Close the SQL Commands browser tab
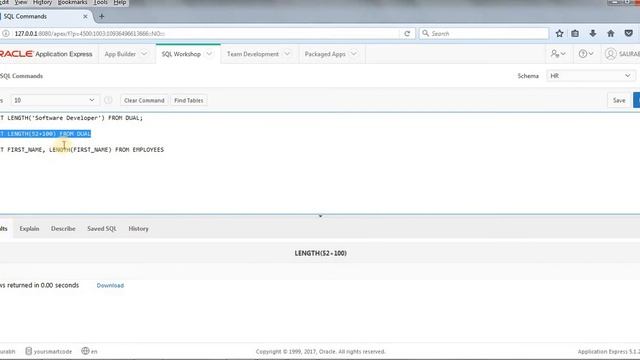The width and height of the screenshot is (640, 360). click(x=85, y=16)
